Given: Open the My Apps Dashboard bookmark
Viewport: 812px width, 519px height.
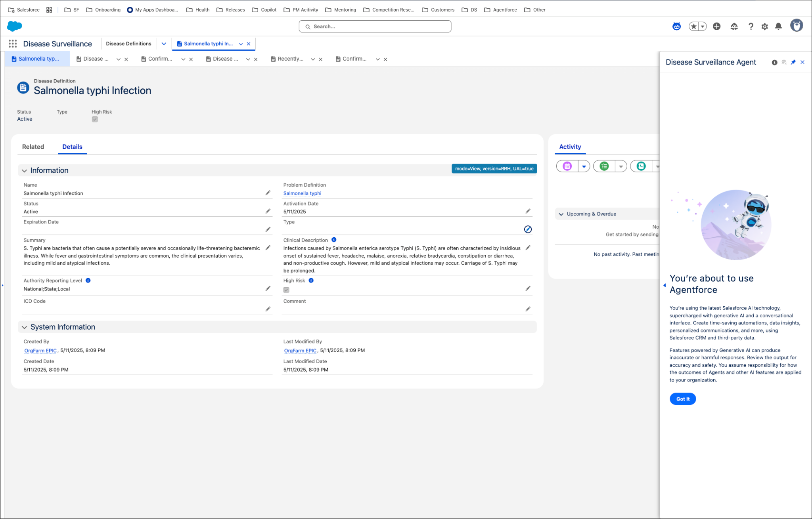Looking at the screenshot, I should [152, 10].
